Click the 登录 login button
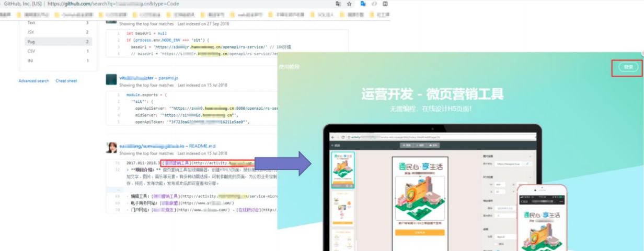 point(628,67)
